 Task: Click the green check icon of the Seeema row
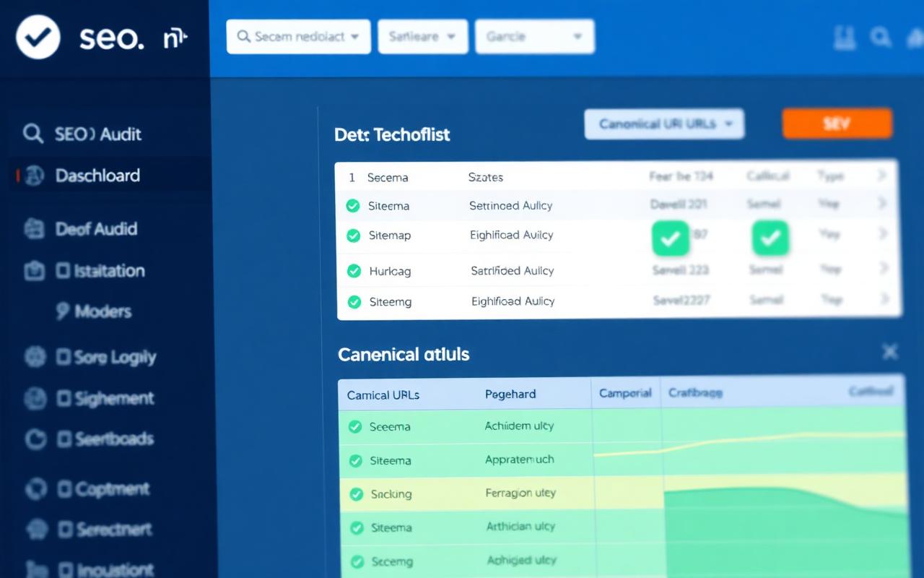point(354,427)
